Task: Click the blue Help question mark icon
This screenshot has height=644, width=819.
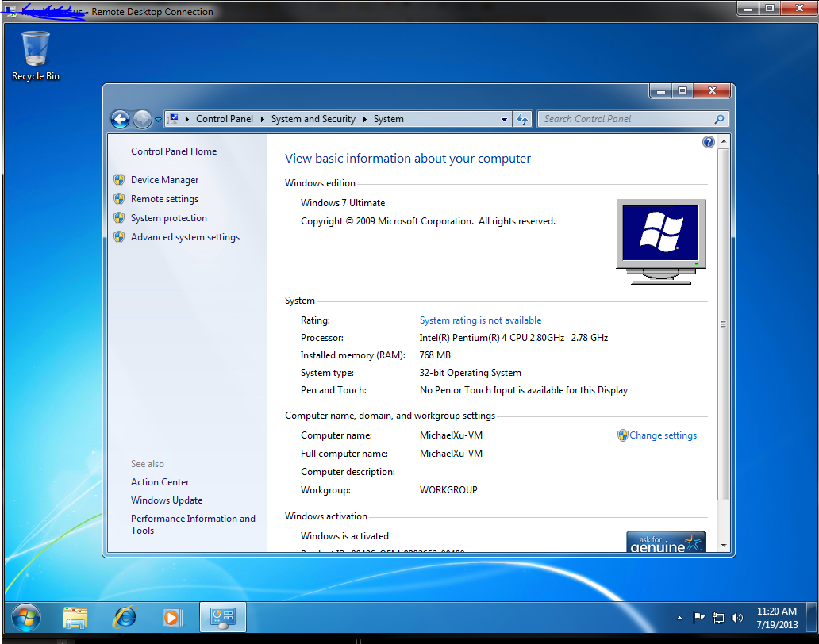Action: click(709, 142)
